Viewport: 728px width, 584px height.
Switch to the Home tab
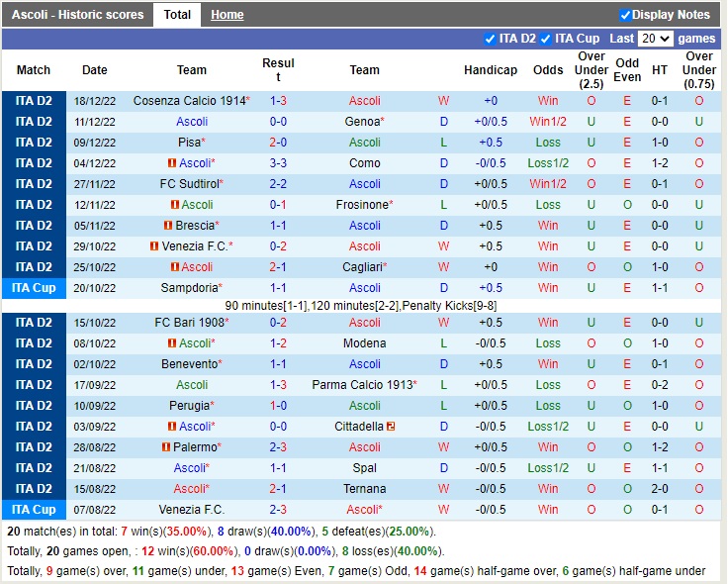point(227,15)
